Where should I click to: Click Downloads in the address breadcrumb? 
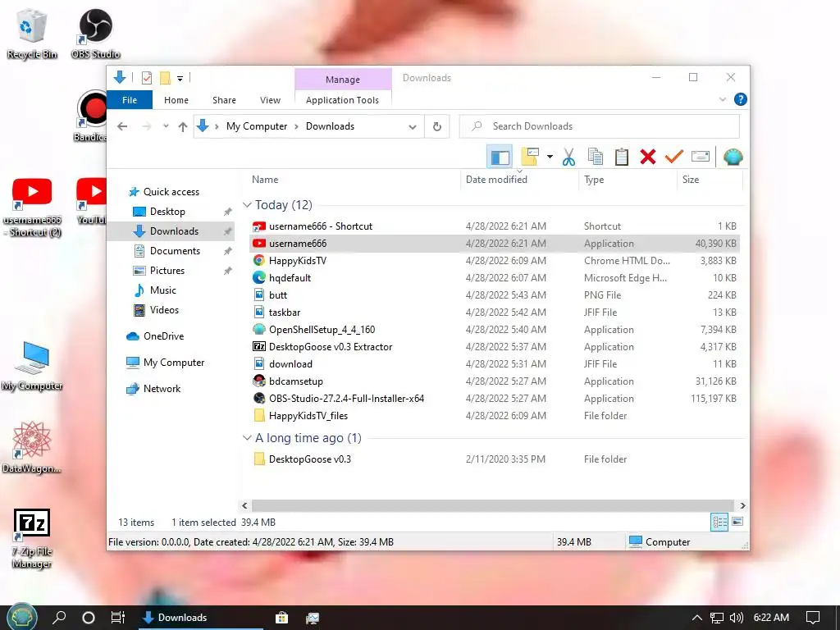[330, 126]
